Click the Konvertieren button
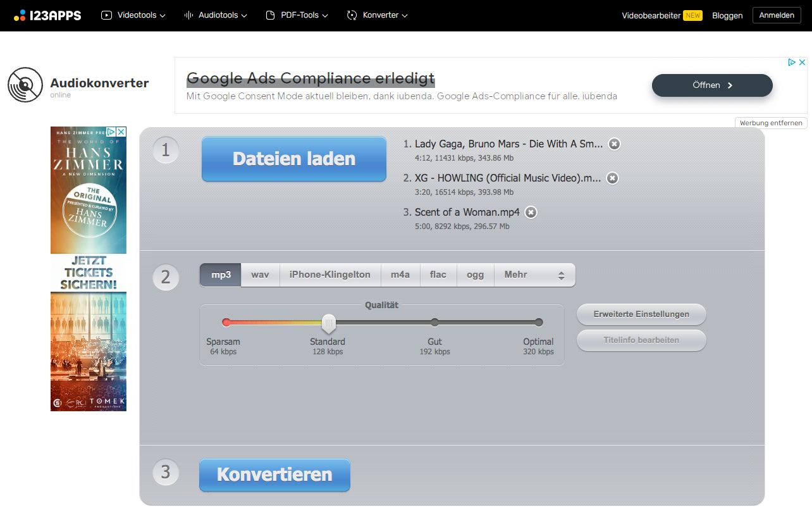 point(274,475)
